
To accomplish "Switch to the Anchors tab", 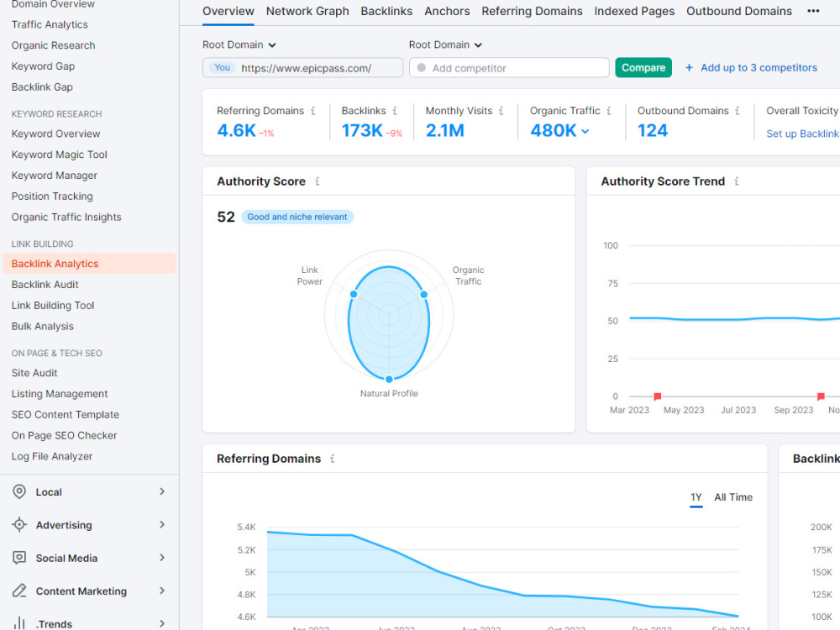I will pos(448,11).
